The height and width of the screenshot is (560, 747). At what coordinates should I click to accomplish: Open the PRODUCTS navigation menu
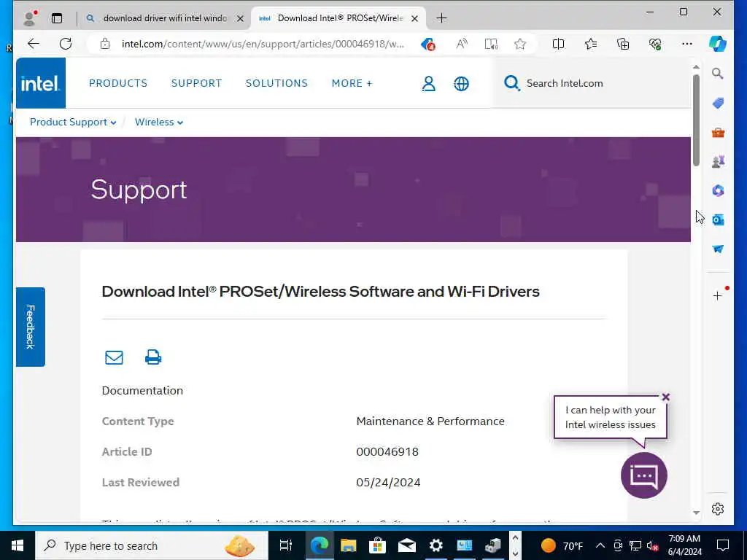[x=118, y=83]
